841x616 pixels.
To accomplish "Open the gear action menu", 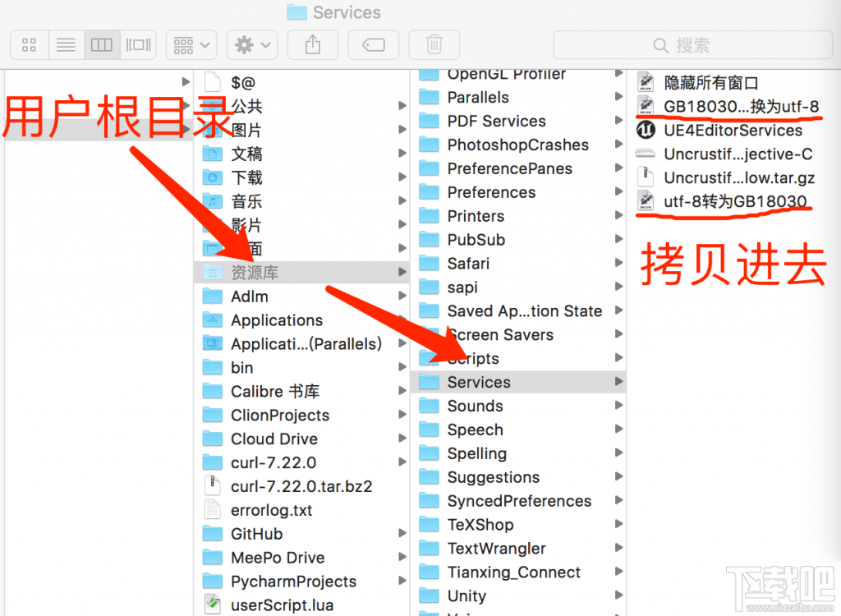I will click(x=252, y=44).
